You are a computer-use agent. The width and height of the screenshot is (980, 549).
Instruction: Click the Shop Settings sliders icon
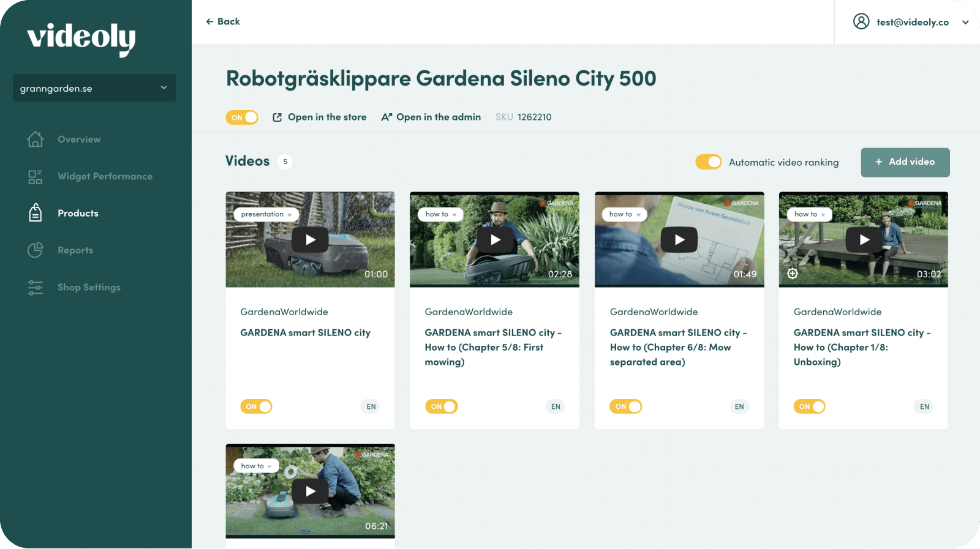pyautogui.click(x=36, y=287)
